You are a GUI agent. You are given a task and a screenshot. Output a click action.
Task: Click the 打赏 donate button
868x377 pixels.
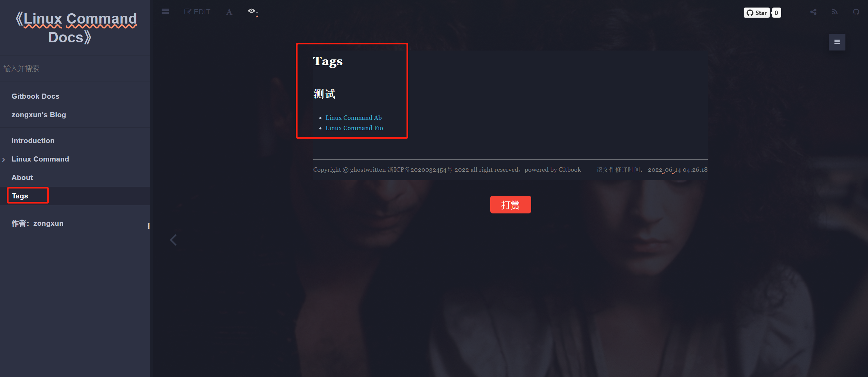(x=510, y=205)
